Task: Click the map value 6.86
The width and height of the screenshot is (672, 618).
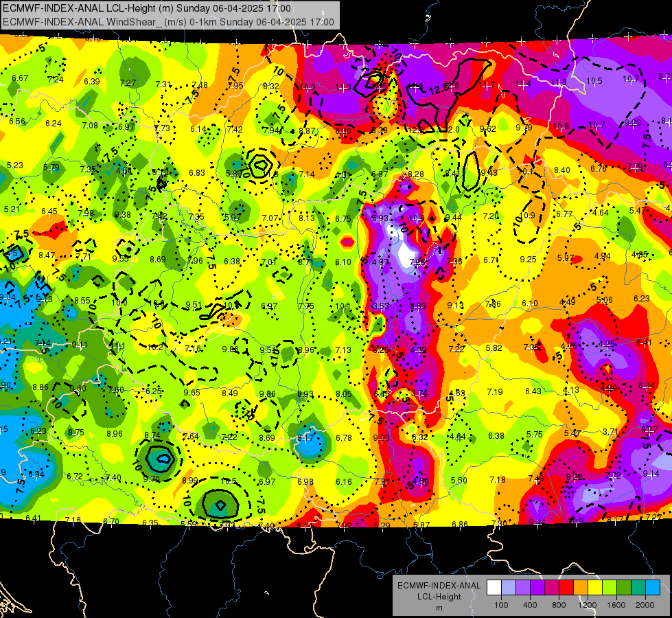Action: tap(460, 524)
